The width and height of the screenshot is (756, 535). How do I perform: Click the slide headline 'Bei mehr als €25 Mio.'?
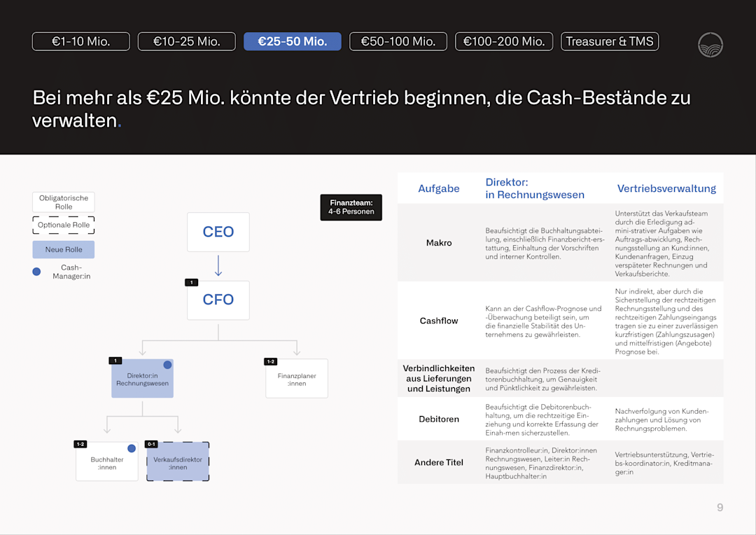point(362,109)
